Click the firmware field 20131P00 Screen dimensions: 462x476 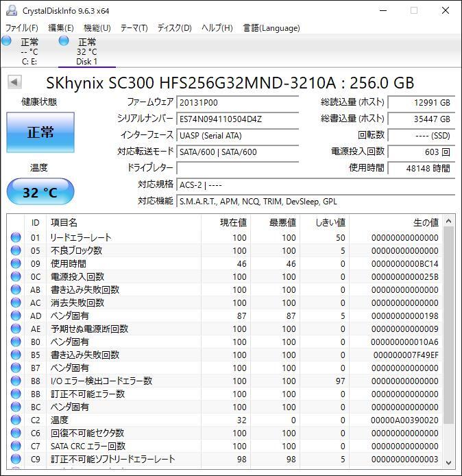[x=238, y=103]
